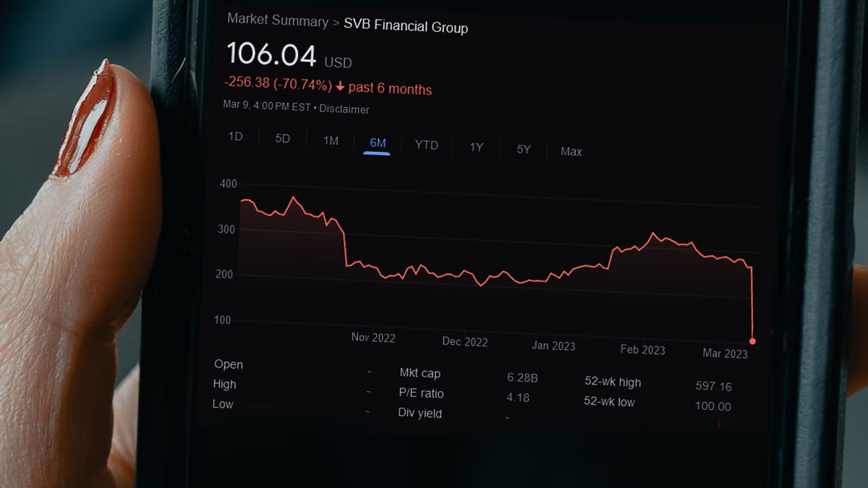
Task: Open the Disclaimer link
Action: pyautogui.click(x=343, y=110)
